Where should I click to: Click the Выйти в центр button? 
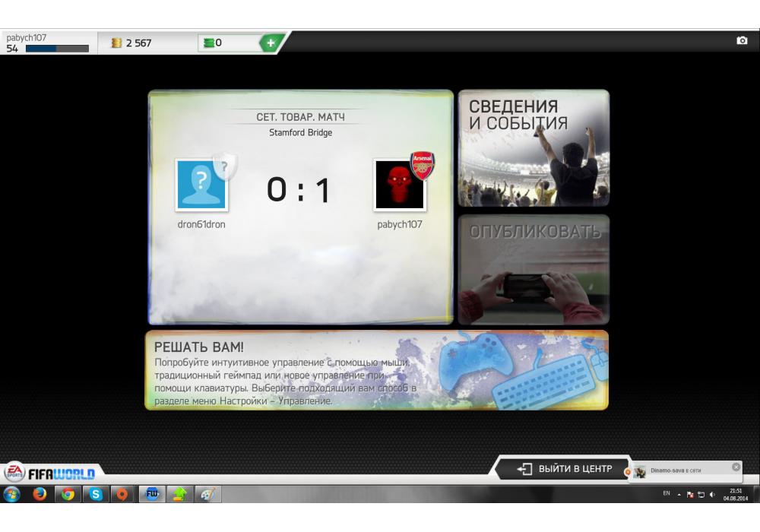pos(565,468)
